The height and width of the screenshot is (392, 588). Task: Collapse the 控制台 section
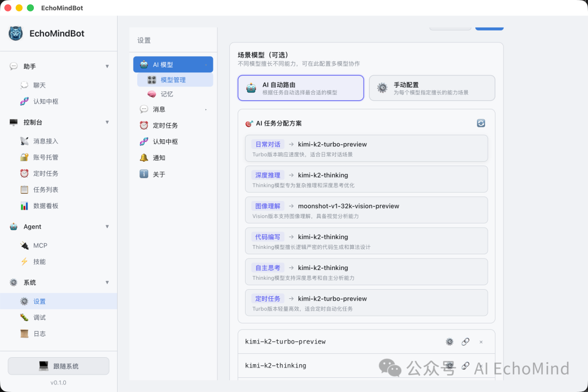pyautogui.click(x=107, y=122)
